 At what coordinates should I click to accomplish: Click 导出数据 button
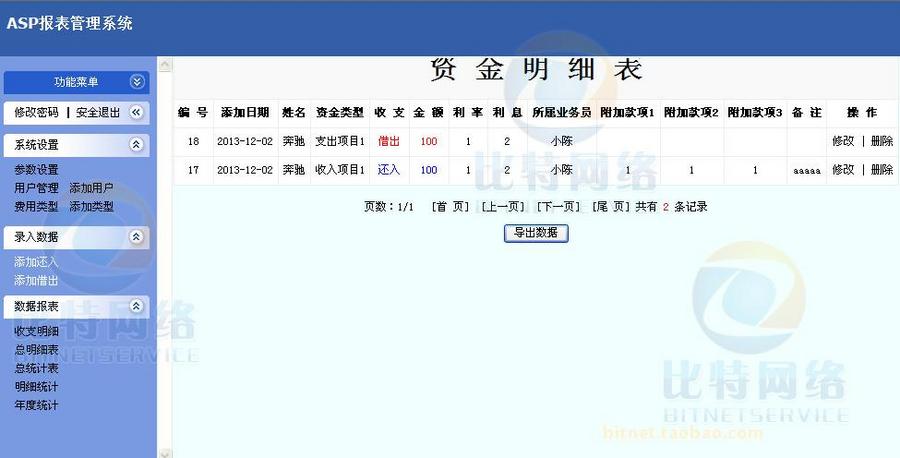point(536,232)
